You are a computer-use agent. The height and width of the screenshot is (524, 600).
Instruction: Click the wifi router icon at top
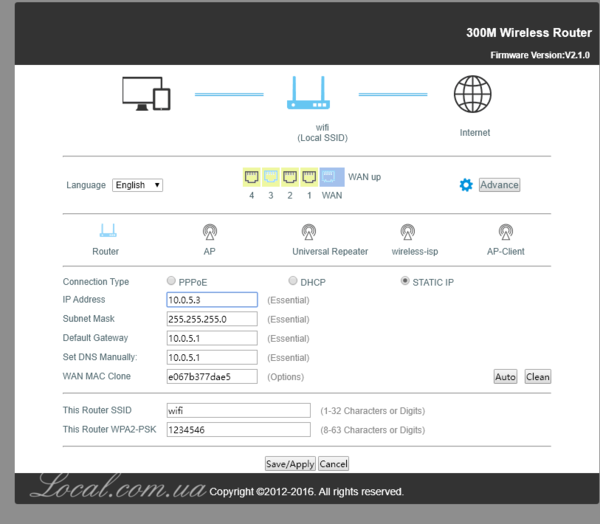307,94
